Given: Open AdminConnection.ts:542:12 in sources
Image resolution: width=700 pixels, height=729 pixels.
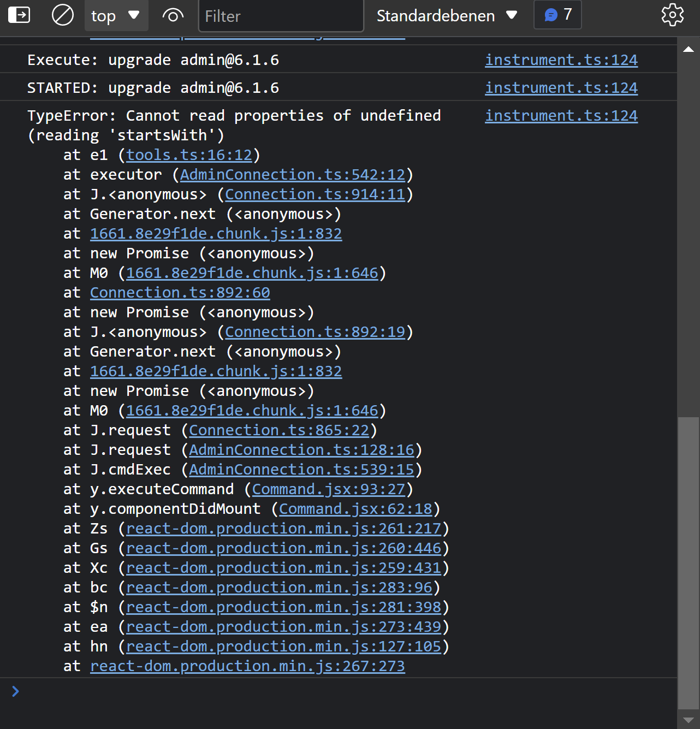Looking at the screenshot, I should [x=294, y=174].
